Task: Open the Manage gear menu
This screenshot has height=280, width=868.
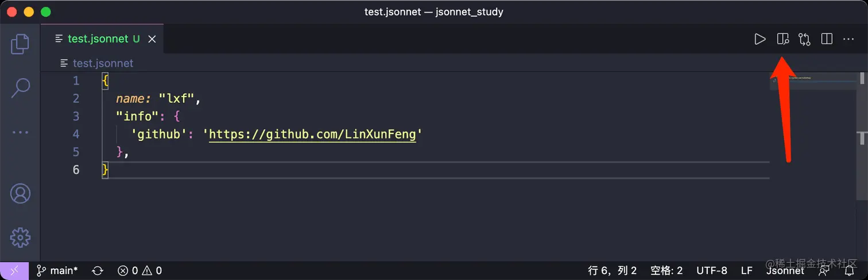Action: click(x=20, y=236)
